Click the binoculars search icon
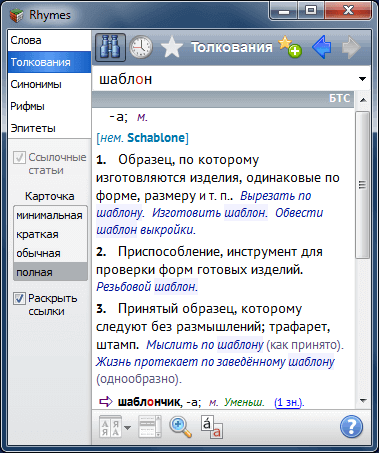This screenshot has width=379, height=453. point(110,47)
